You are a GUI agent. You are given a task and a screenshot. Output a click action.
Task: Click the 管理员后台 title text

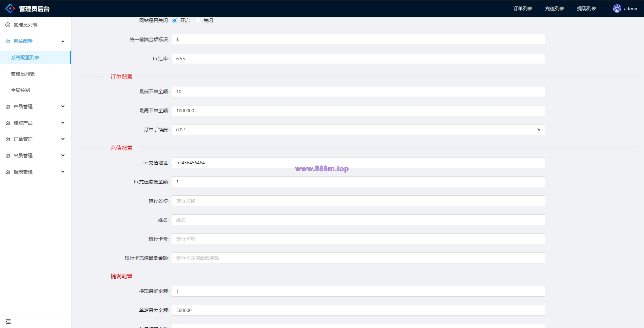tap(34, 9)
